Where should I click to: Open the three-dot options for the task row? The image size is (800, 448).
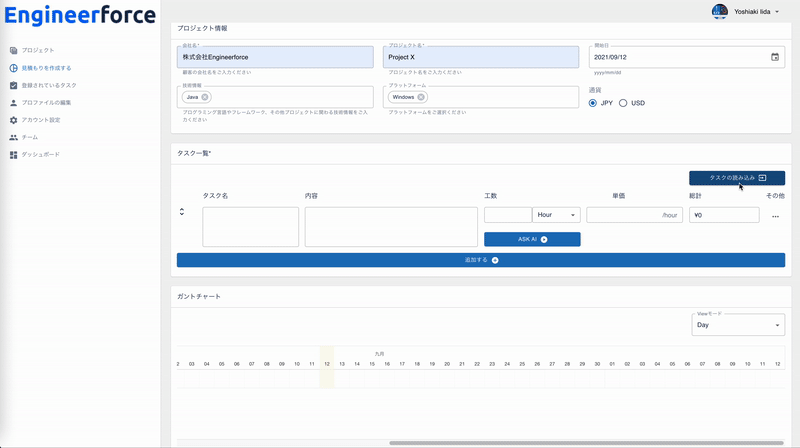click(x=774, y=216)
